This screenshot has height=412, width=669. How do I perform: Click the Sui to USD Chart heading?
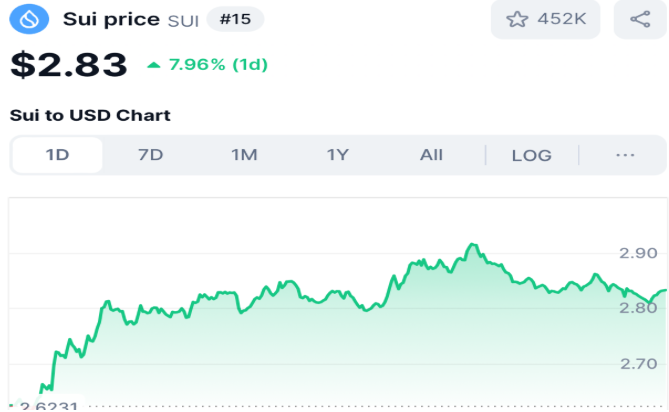click(90, 115)
